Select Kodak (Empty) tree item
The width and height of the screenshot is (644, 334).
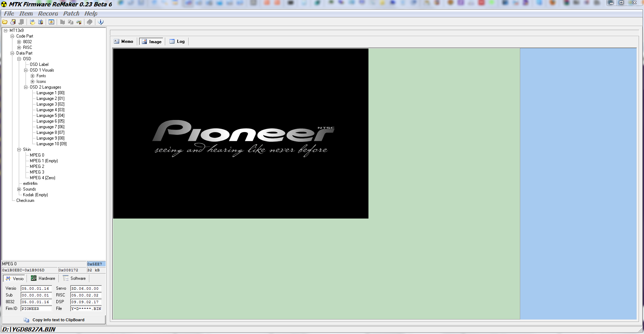(35, 195)
